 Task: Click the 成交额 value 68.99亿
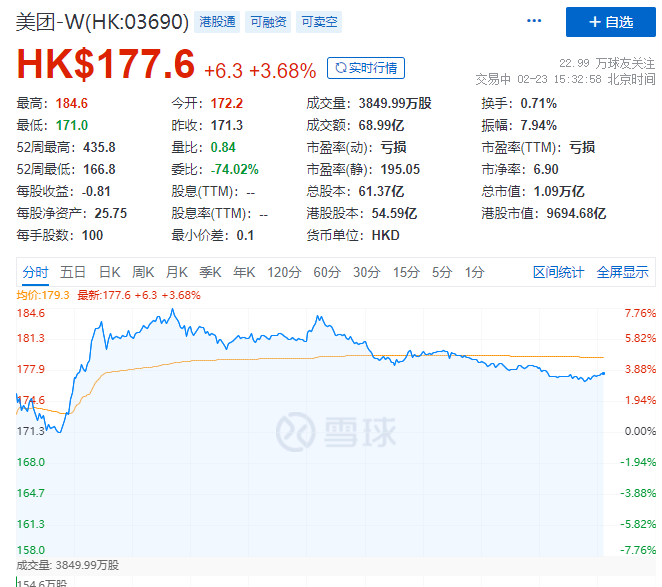[x=381, y=125]
